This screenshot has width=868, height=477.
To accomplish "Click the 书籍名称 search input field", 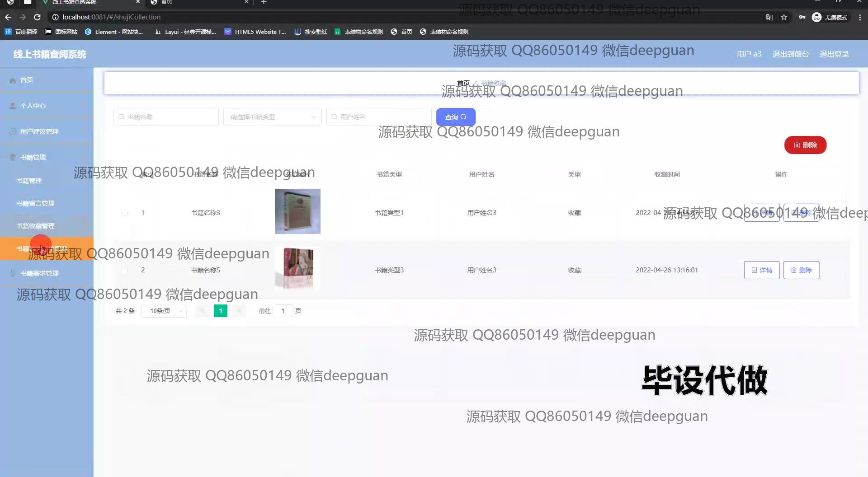I will point(166,117).
